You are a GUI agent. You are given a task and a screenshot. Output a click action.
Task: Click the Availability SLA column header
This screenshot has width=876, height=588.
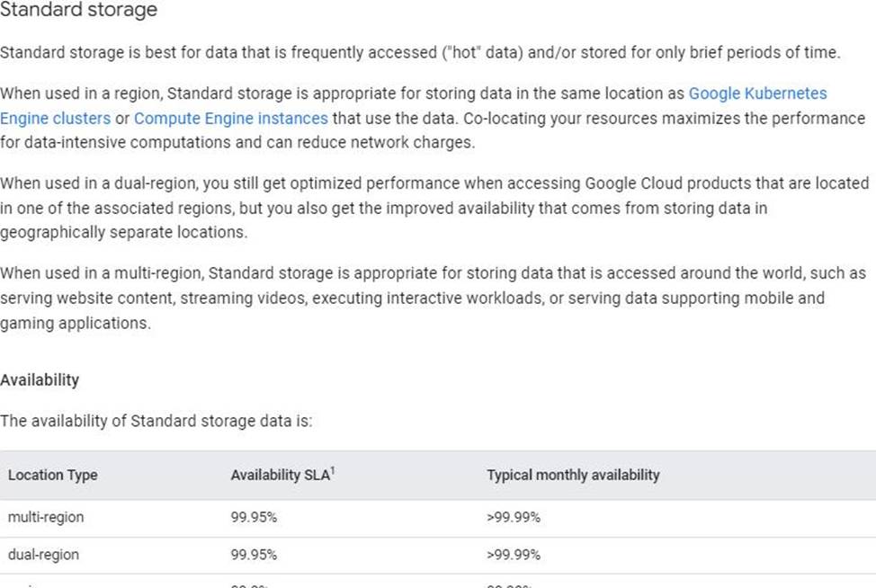[279, 476]
